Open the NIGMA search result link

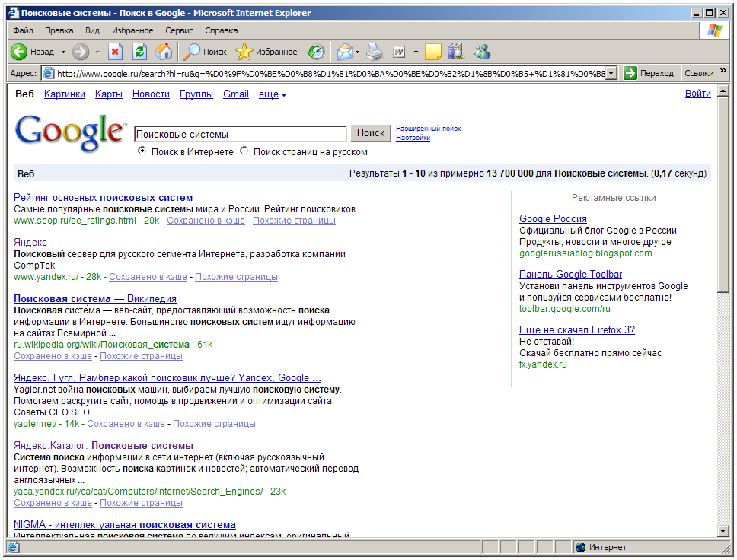tap(125, 525)
